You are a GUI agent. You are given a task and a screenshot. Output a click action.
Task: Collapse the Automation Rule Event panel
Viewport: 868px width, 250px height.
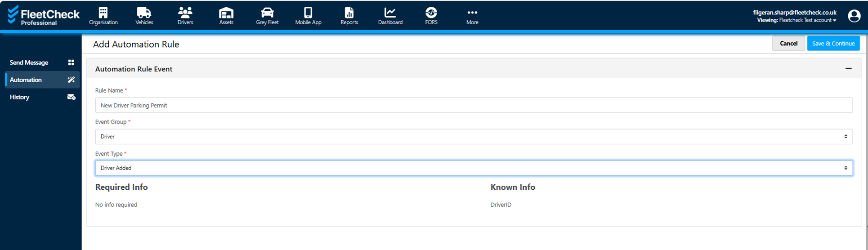tap(848, 69)
